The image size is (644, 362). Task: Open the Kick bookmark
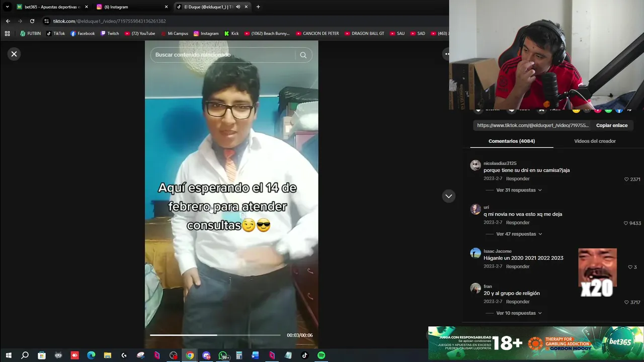(231, 34)
